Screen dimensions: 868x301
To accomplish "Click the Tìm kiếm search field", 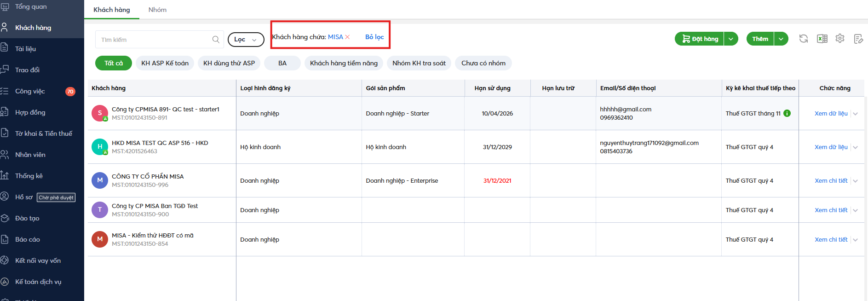I will (x=154, y=40).
